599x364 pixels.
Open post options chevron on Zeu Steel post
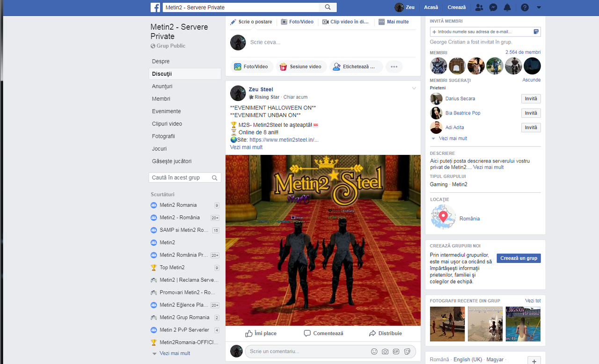point(414,88)
